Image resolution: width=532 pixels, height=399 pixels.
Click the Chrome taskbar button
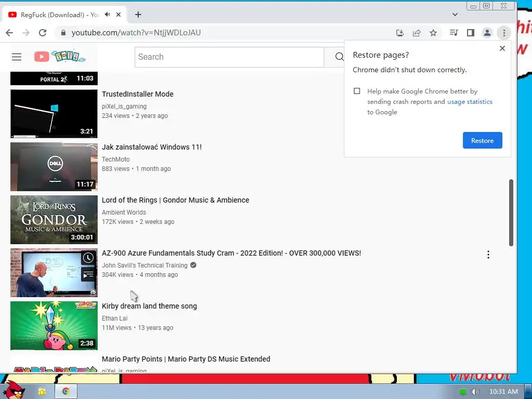pos(65,392)
